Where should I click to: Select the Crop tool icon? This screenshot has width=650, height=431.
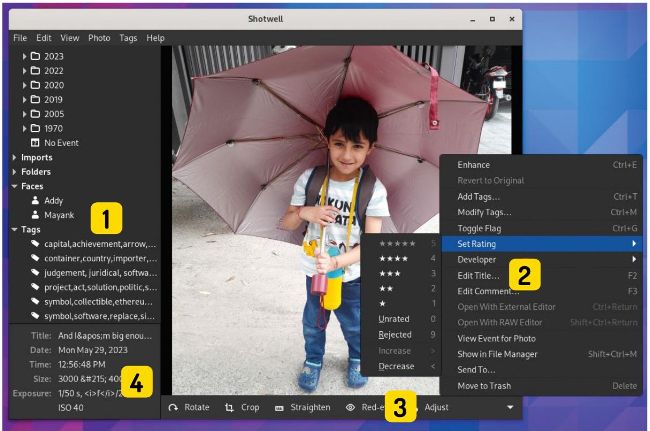(230, 408)
